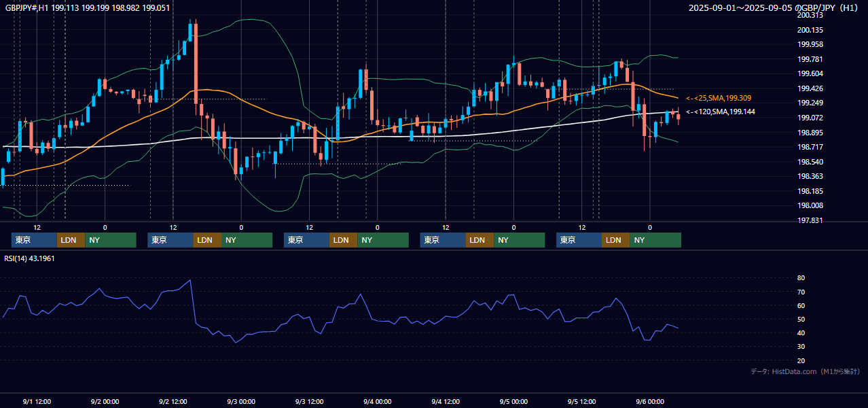The height and width of the screenshot is (408, 868).
Task: Click the 199.604 price axis label
Action: click(x=810, y=73)
